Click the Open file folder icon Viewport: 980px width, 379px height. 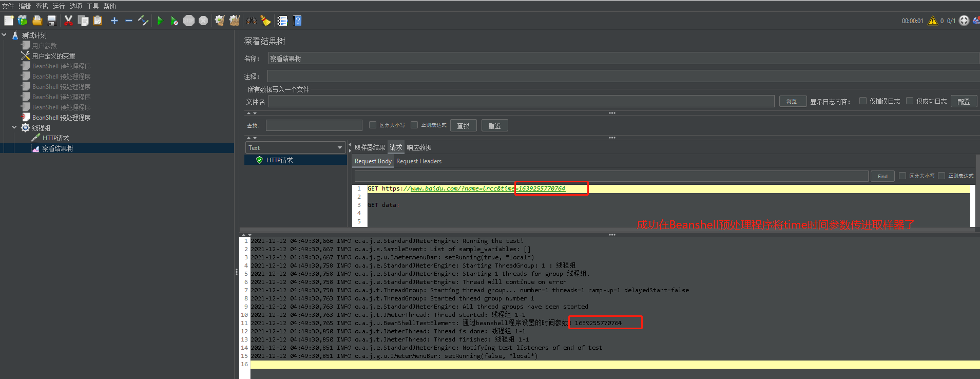(37, 21)
